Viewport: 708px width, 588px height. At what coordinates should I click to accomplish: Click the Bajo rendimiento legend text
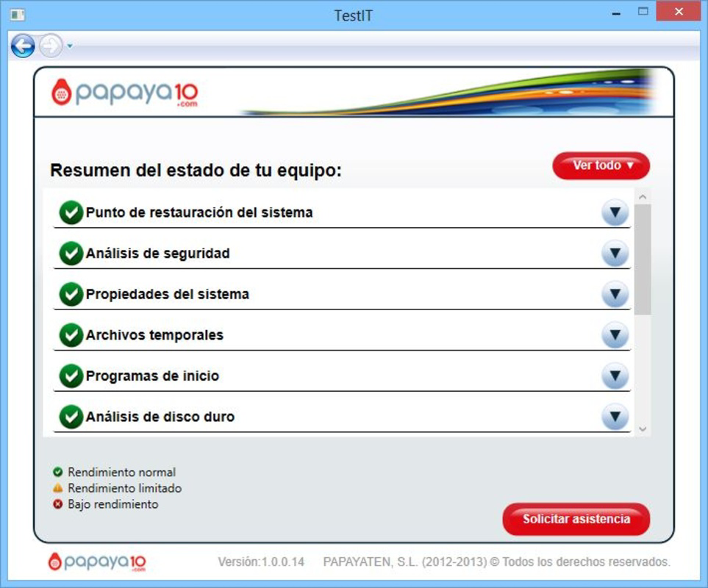(x=113, y=504)
